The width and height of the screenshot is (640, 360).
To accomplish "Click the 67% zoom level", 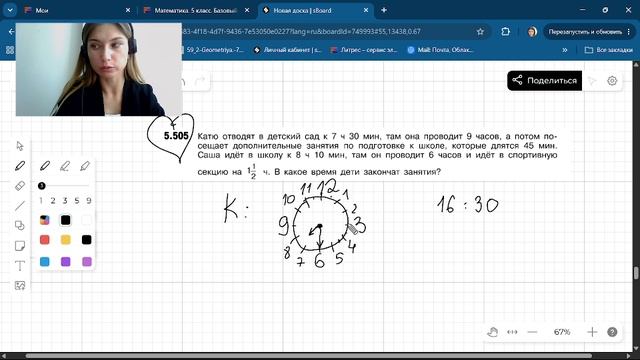I will tap(562, 332).
